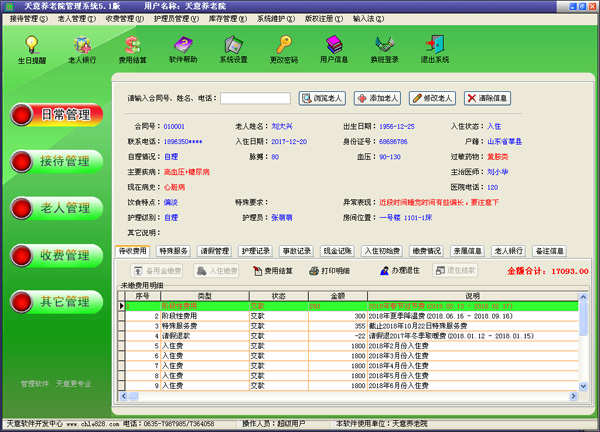The width and height of the screenshot is (600, 432).
Task: Open 用户信息 toolbar icon
Action: coord(334,47)
